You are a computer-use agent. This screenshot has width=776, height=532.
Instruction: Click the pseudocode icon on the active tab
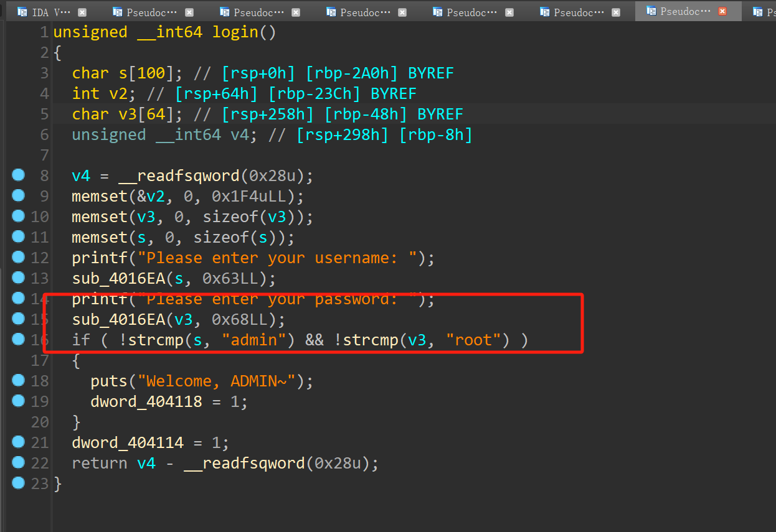coord(651,11)
